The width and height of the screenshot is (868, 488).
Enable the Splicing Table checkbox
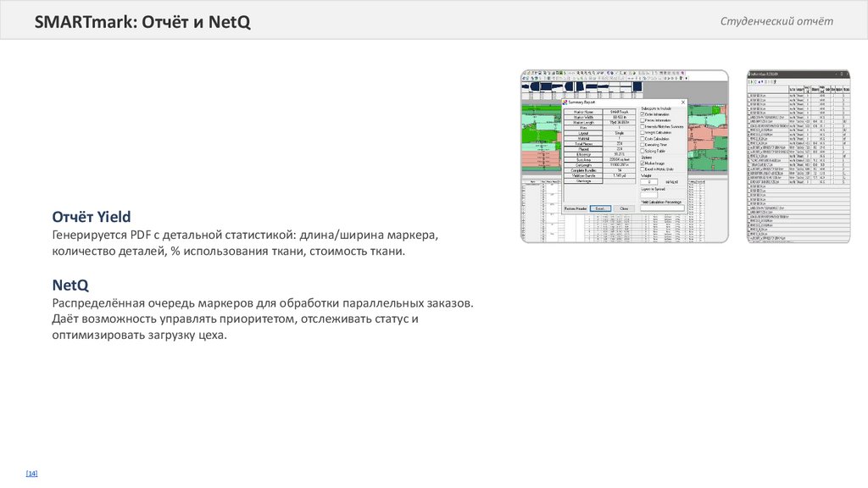643,151
